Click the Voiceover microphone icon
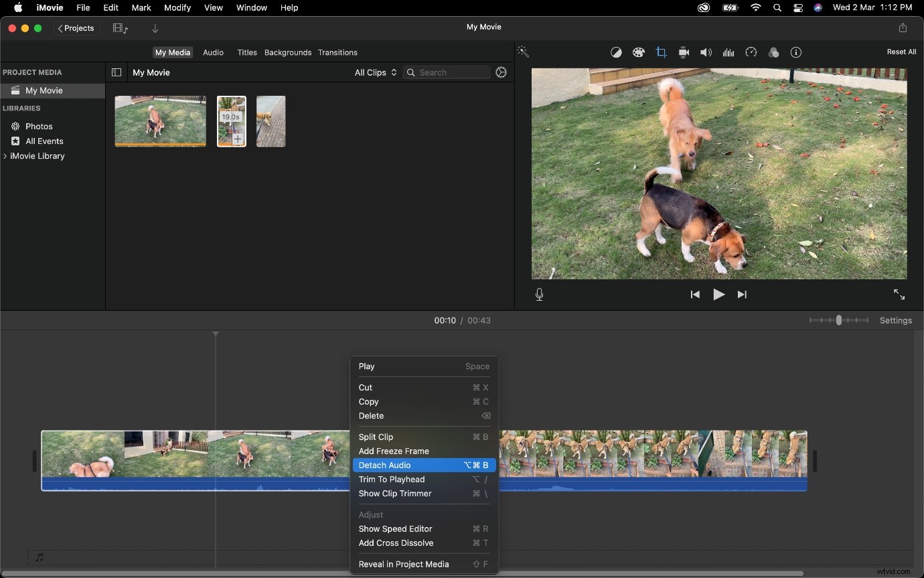The height and width of the screenshot is (578, 924). point(539,295)
